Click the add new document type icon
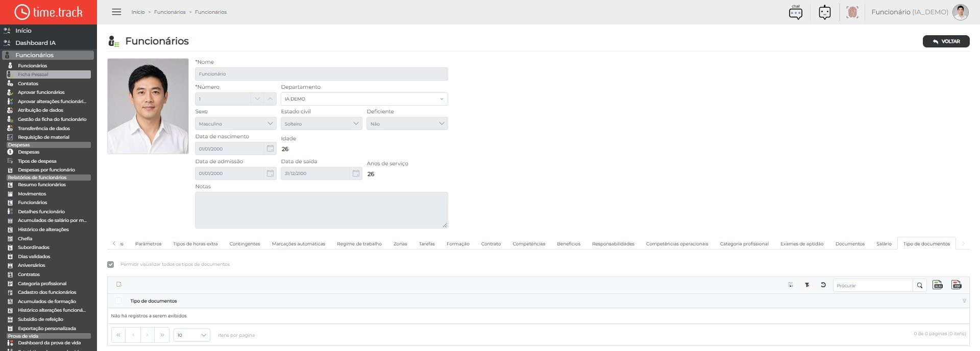Screen dimensions: 980x351 point(119,284)
